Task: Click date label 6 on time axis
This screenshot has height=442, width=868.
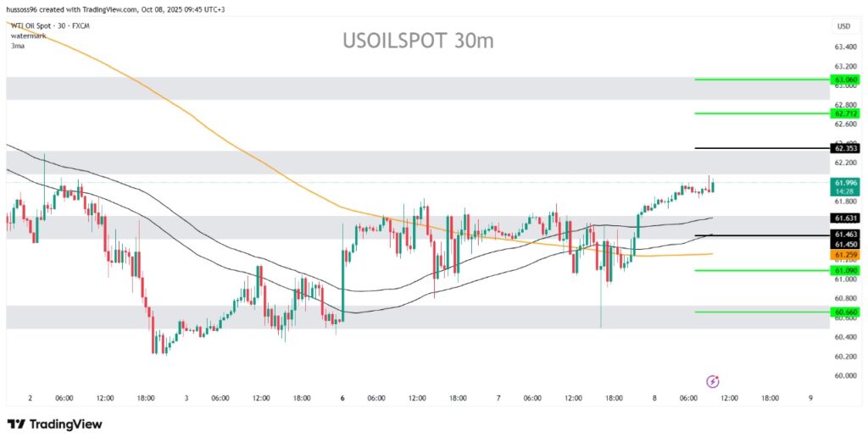Action: (343, 398)
